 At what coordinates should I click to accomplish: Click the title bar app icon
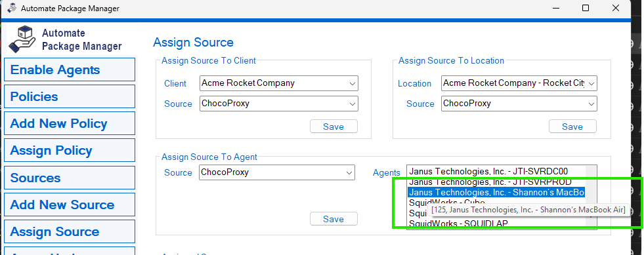point(12,8)
